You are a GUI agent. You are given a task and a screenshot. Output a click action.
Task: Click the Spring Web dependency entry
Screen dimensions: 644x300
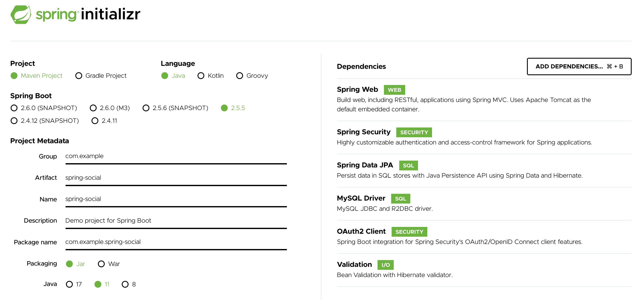tap(357, 89)
